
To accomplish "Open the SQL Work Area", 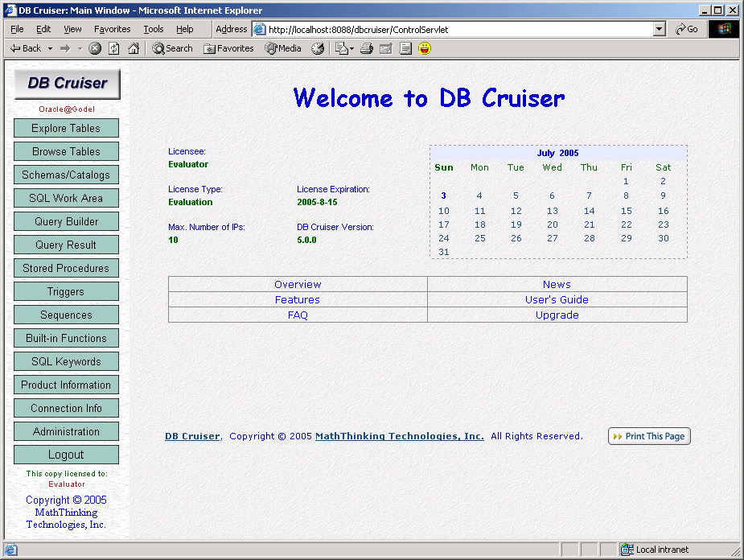I will pyautogui.click(x=66, y=198).
